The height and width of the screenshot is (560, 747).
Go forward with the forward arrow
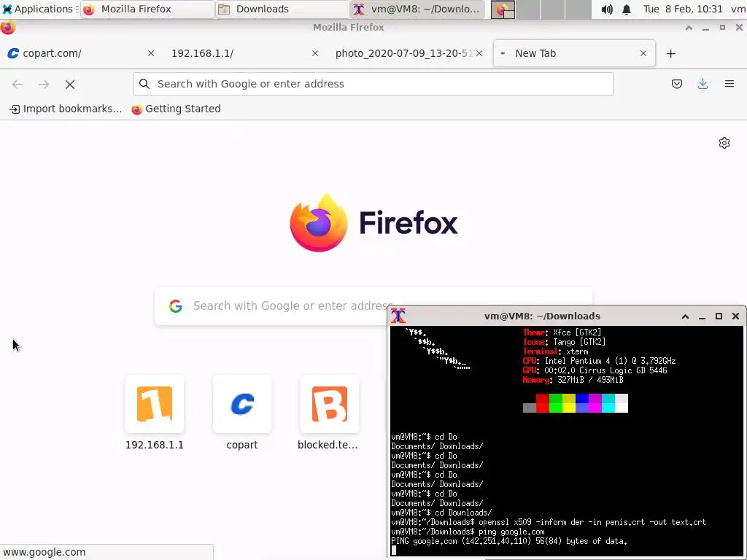click(44, 85)
